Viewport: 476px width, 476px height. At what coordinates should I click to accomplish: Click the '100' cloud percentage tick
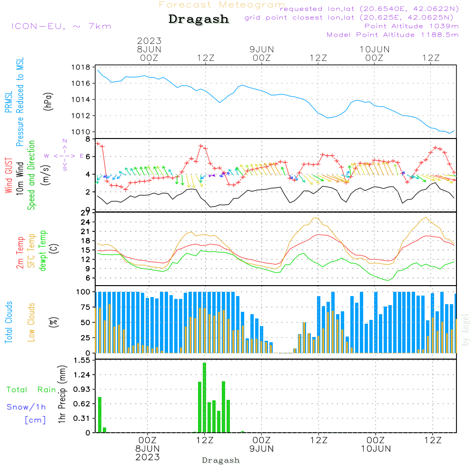(83, 292)
